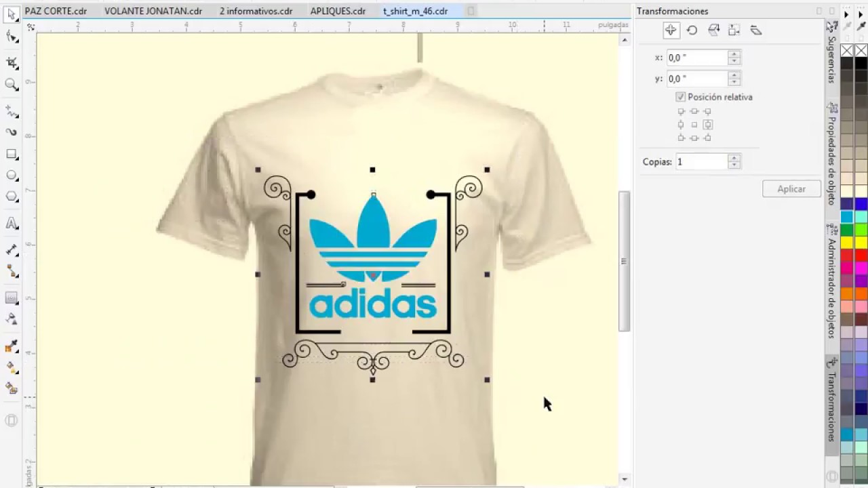The height and width of the screenshot is (488, 868).
Task: Switch to the Rotate transformation mode
Action: 692,30
